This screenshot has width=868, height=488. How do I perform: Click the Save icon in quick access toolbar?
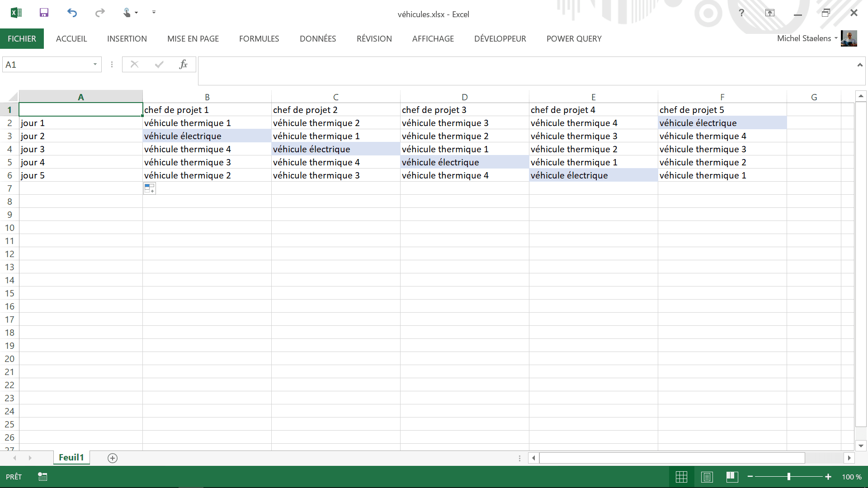click(44, 13)
